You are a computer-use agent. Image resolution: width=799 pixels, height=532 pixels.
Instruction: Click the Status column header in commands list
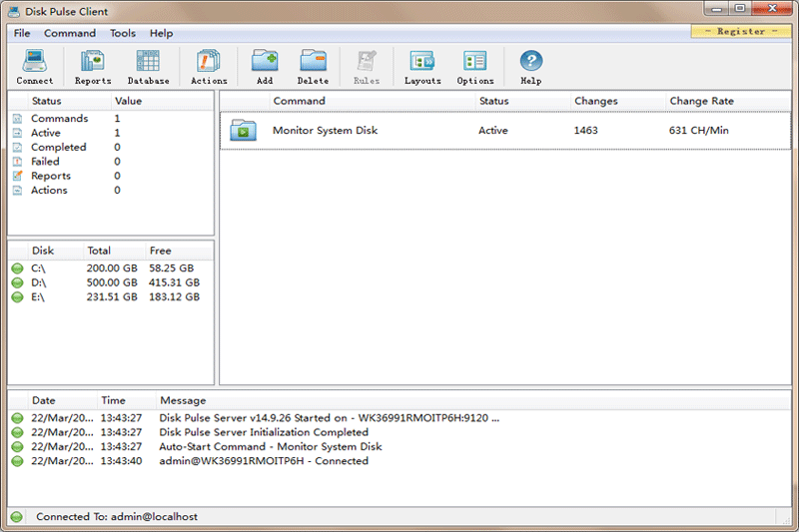pos(522,101)
